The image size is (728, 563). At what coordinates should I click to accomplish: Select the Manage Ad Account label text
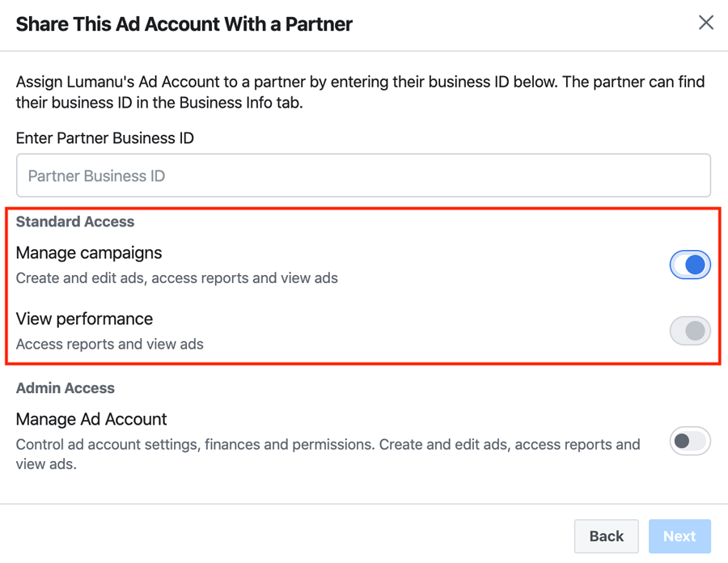pos(91,419)
